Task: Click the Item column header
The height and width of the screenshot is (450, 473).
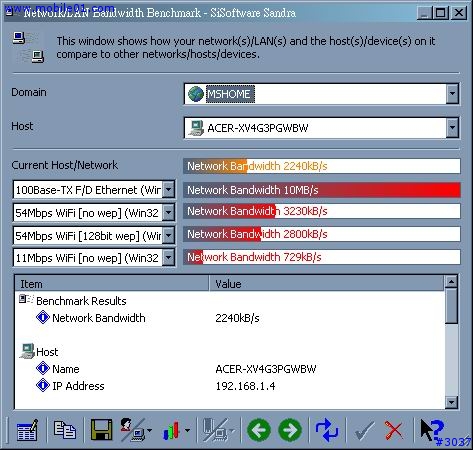Action: point(112,284)
